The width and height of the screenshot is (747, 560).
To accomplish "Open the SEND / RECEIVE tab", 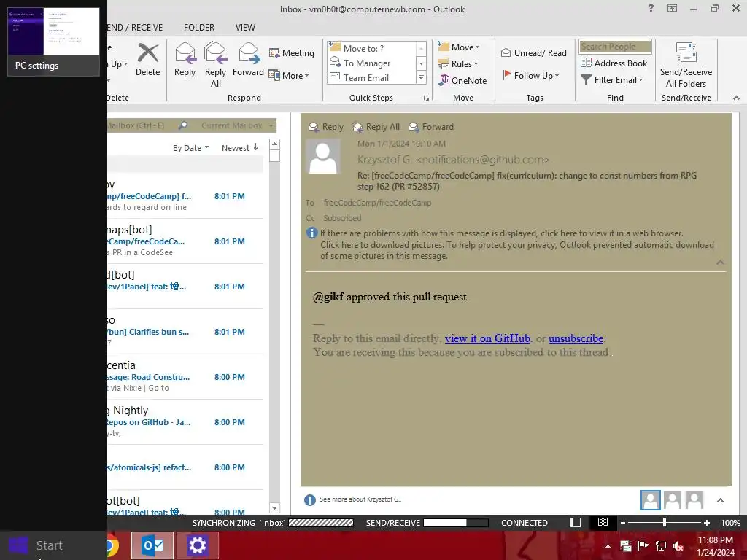I will coord(135,28).
